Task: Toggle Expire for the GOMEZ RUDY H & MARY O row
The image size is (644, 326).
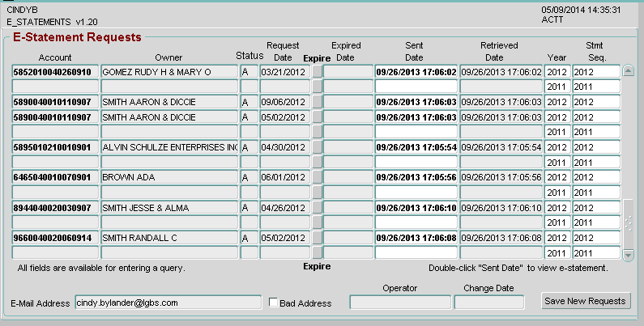Action: click(318, 72)
